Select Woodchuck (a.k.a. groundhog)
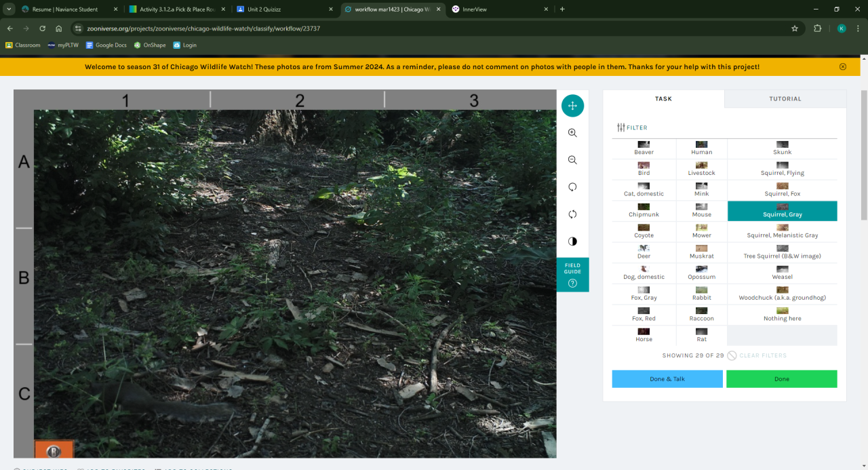 point(782,294)
